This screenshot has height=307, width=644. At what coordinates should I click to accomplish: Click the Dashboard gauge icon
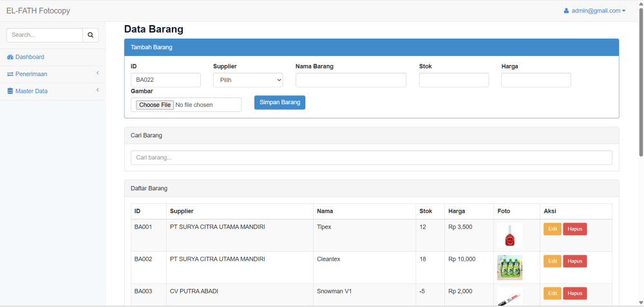tap(10, 57)
